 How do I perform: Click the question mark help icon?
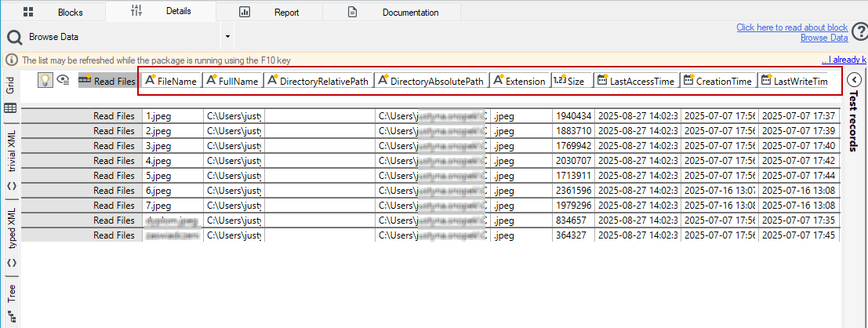tap(859, 31)
